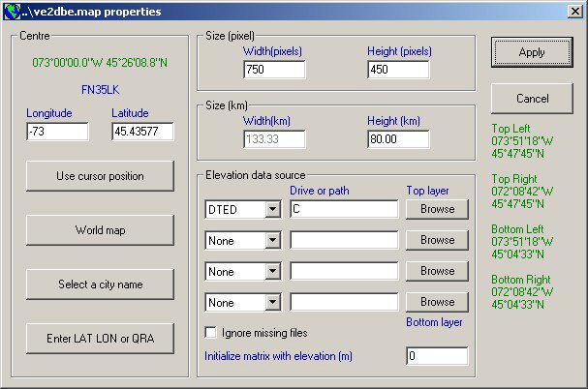Click the globe icon in the title bar
This screenshot has width=588, height=389.
tap(12, 12)
